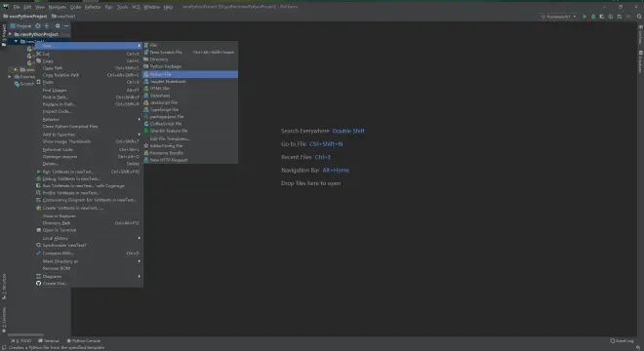
Task: Choose New HTTP Request entry
Action: (x=190, y=160)
